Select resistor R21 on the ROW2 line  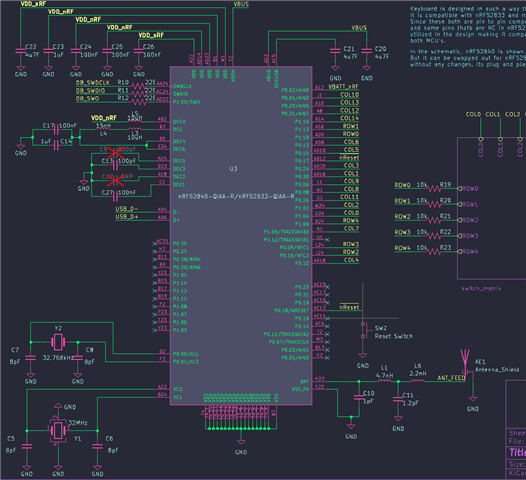point(434,220)
